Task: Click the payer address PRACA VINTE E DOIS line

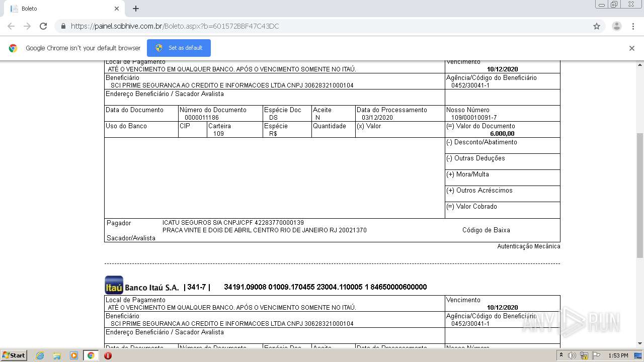Action: (264, 230)
